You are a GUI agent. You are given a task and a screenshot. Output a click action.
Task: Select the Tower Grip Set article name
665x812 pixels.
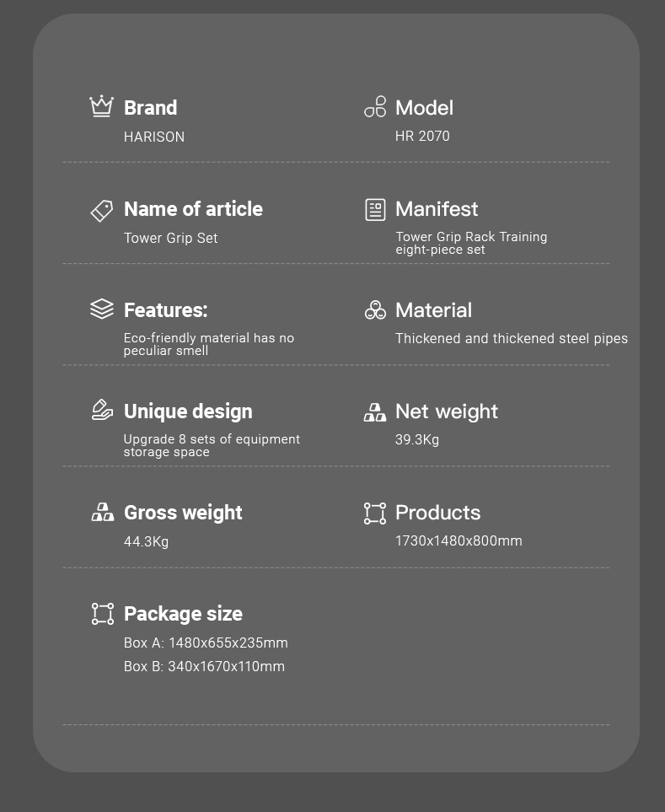171,238
